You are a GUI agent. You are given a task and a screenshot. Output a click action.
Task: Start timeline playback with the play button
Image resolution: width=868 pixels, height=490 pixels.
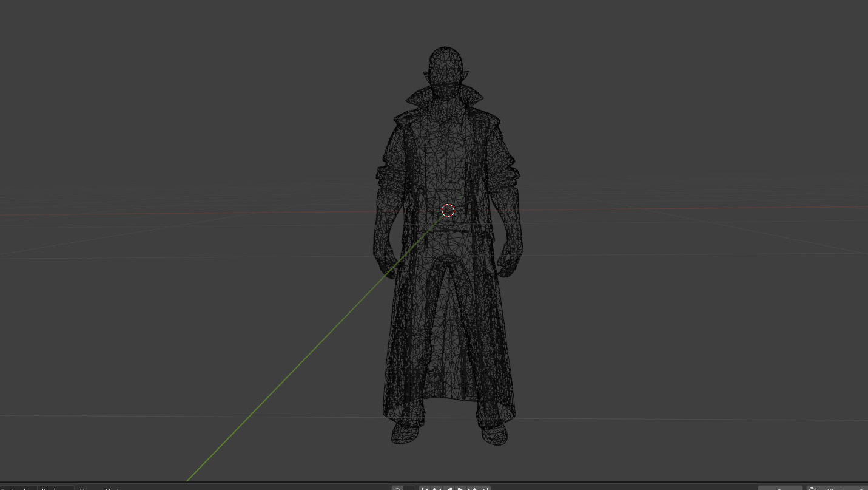coord(461,488)
